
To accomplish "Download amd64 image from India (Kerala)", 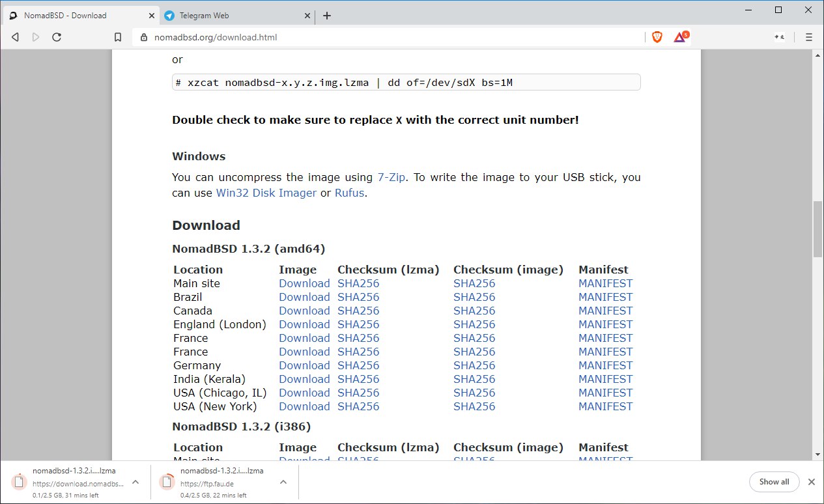I will (x=304, y=379).
